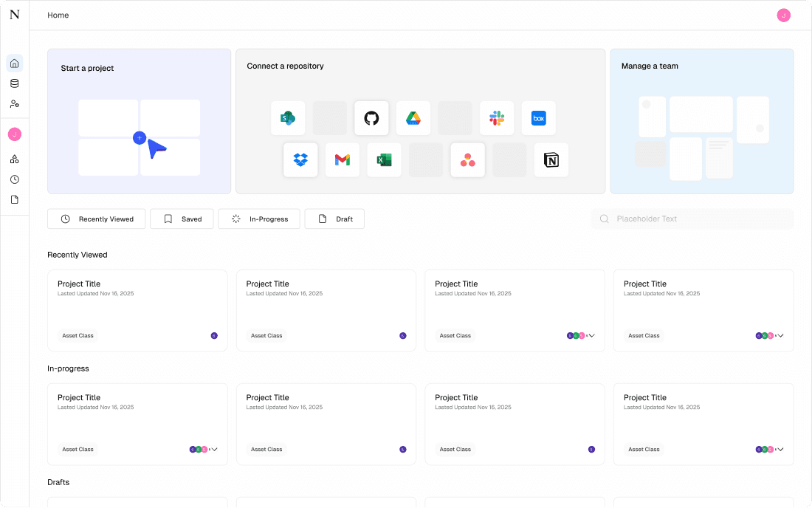Expand members chevron on first In-progress card

pyautogui.click(x=214, y=450)
